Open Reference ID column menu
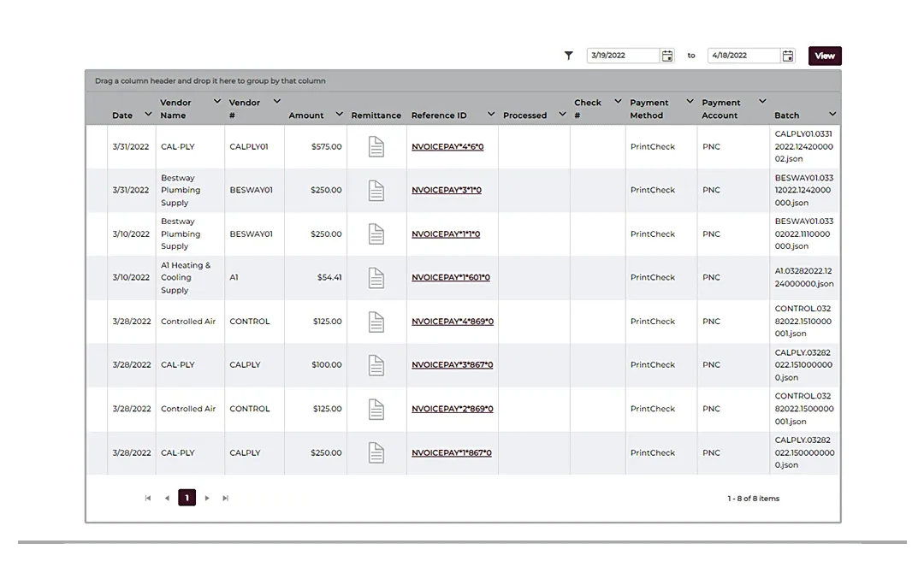Image resolution: width=924 pixels, height=573 pixels. click(x=491, y=115)
